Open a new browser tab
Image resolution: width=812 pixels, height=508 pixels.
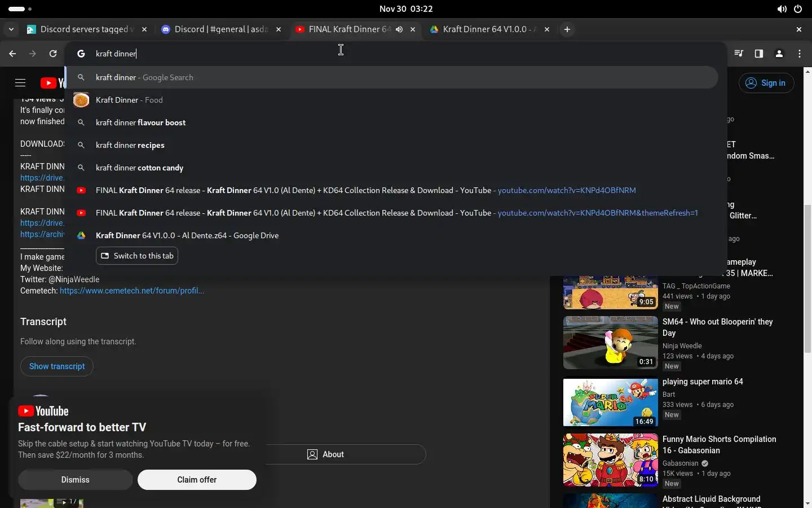(x=567, y=29)
